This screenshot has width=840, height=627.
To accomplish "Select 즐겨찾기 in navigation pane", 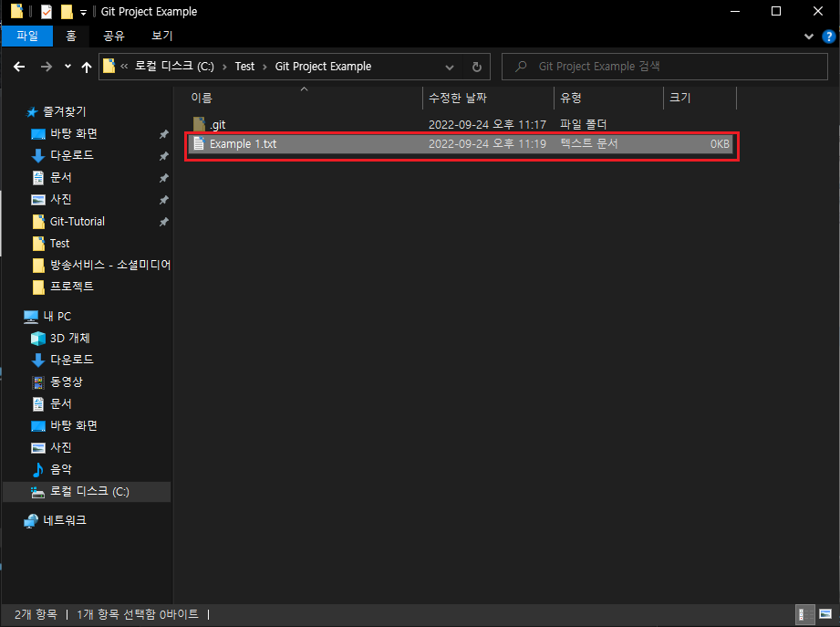I will click(64, 111).
